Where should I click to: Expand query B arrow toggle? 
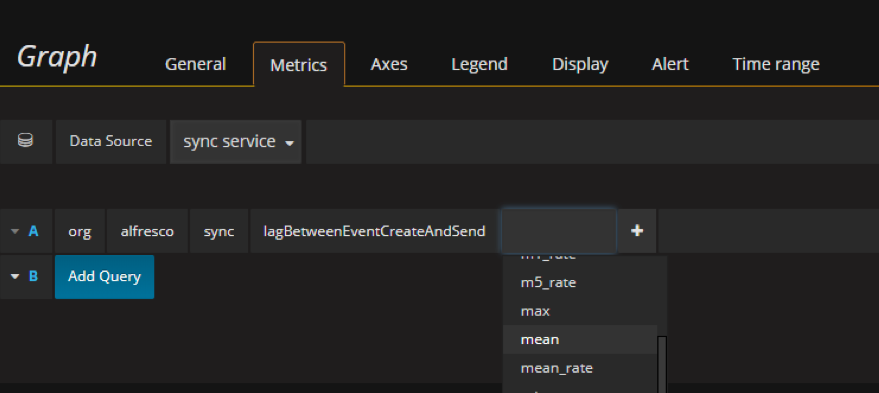[x=15, y=276]
